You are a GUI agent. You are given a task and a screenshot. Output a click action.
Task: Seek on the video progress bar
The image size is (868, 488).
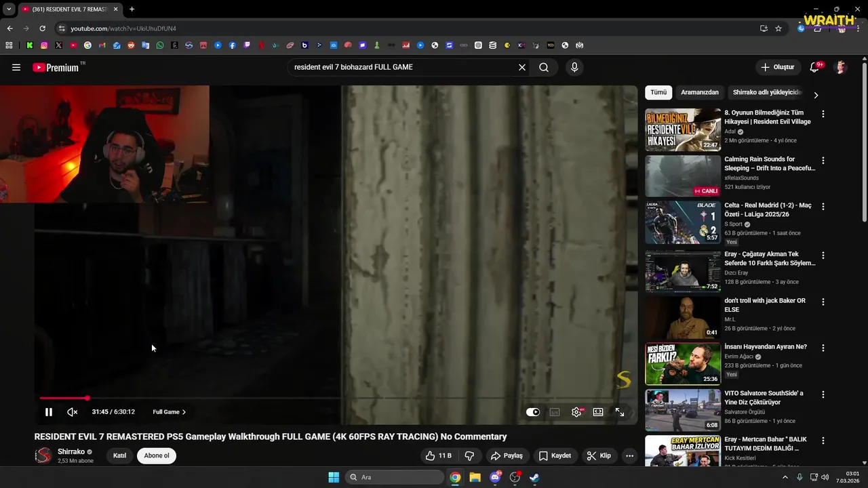pos(335,398)
